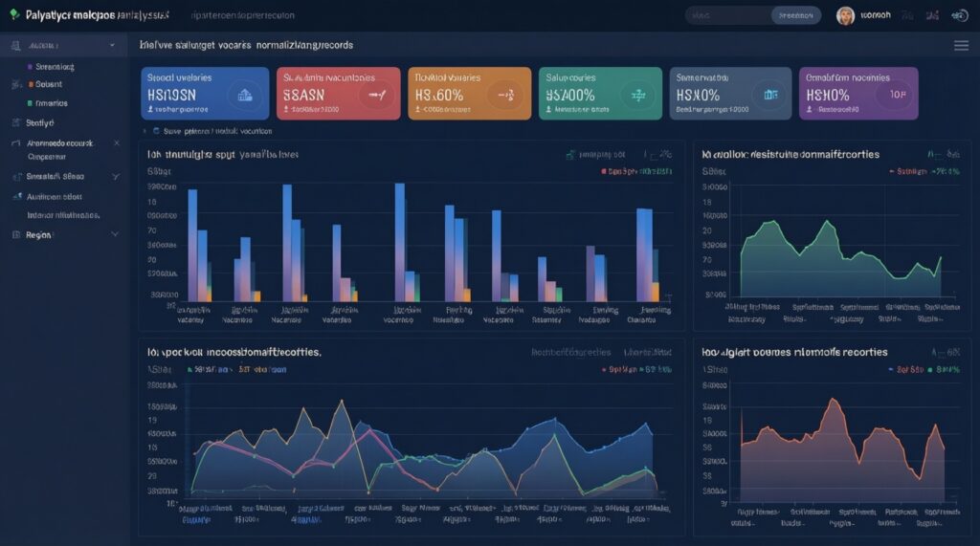Click the purple stat card
980x546 pixels.
point(858,93)
